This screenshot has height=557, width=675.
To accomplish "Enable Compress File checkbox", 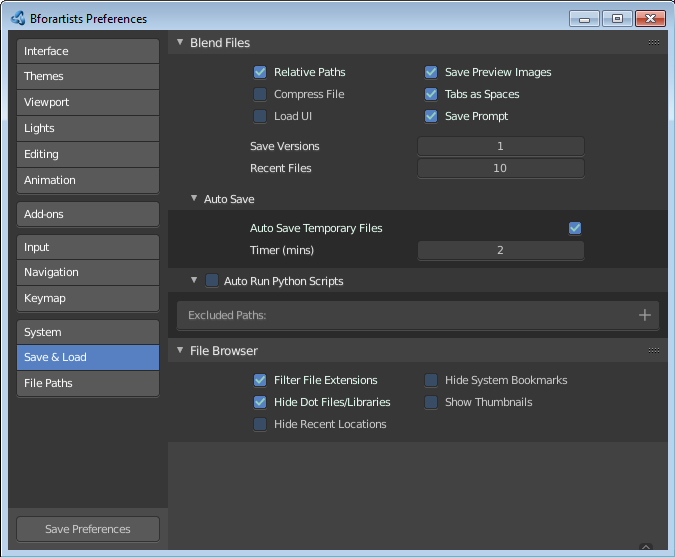I will (x=260, y=94).
